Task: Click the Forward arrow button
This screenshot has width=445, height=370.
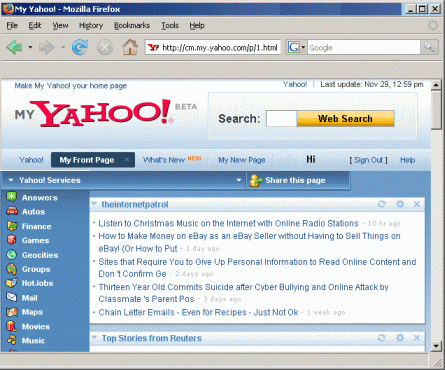Action: tap(46, 47)
